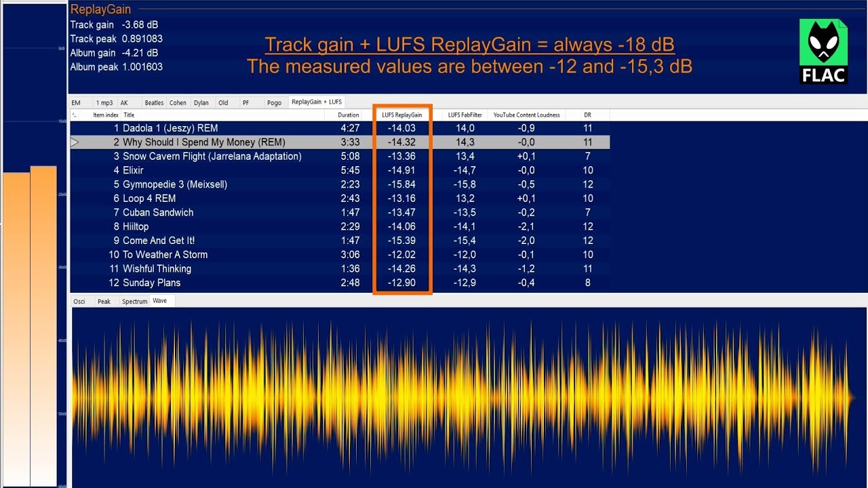868x488 pixels.
Task: Sort by the Item index column header
Action: [x=106, y=115]
